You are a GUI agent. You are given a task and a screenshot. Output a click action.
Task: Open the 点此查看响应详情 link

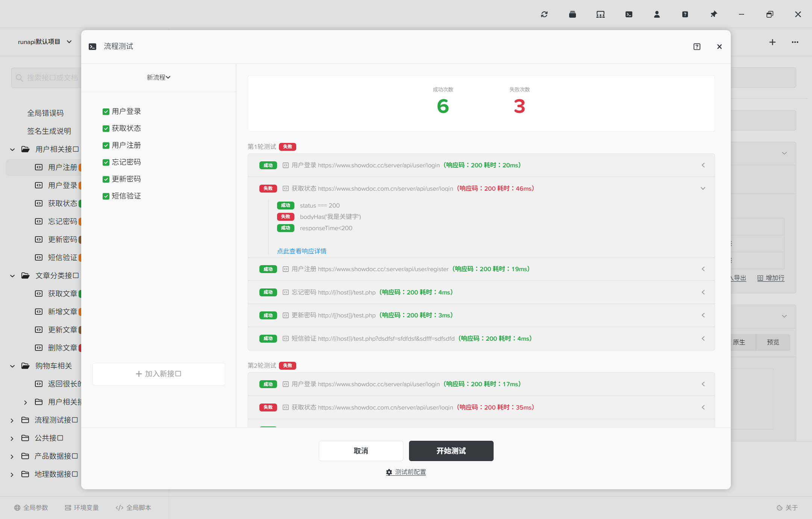301,251
